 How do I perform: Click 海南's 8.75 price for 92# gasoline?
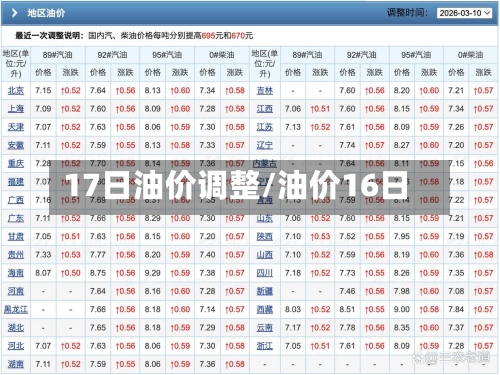[x=98, y=273]
